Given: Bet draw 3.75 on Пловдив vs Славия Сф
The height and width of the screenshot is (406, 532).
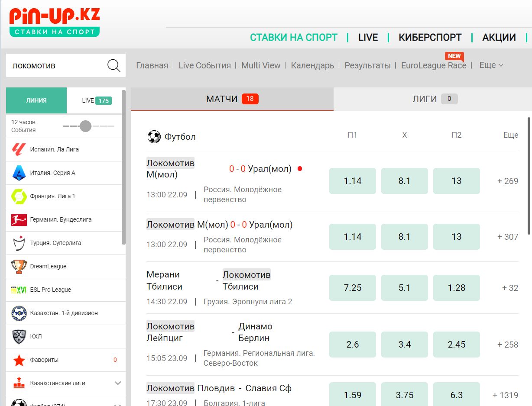Looking at the screenshot, I should coord(405,394).
